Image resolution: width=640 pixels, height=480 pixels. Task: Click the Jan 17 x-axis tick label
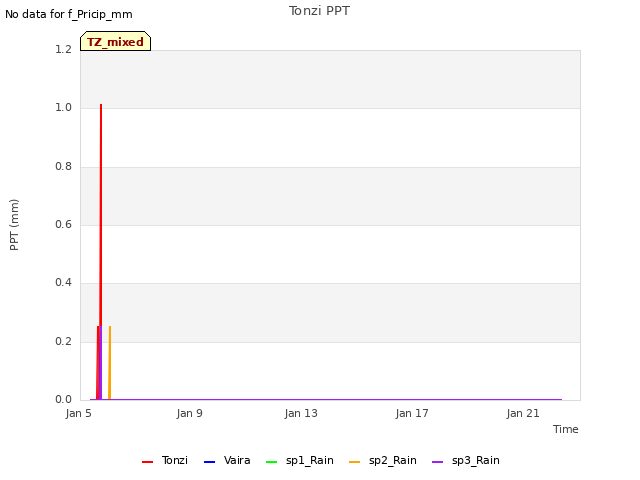[x=412, y=413]
